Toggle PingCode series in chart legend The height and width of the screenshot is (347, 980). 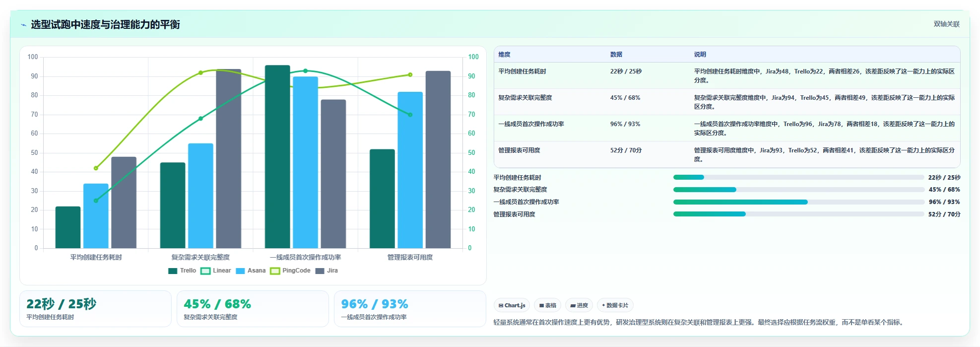tap(290, 271)
